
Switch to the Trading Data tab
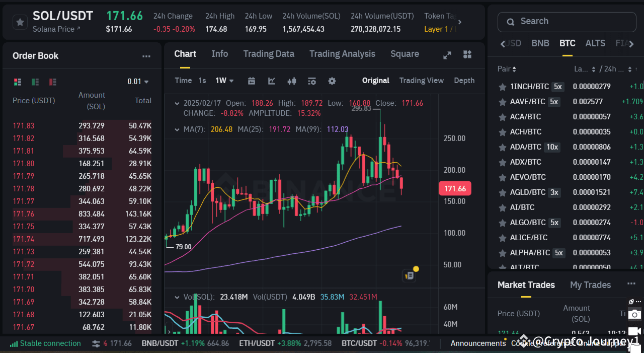point(269,54)
